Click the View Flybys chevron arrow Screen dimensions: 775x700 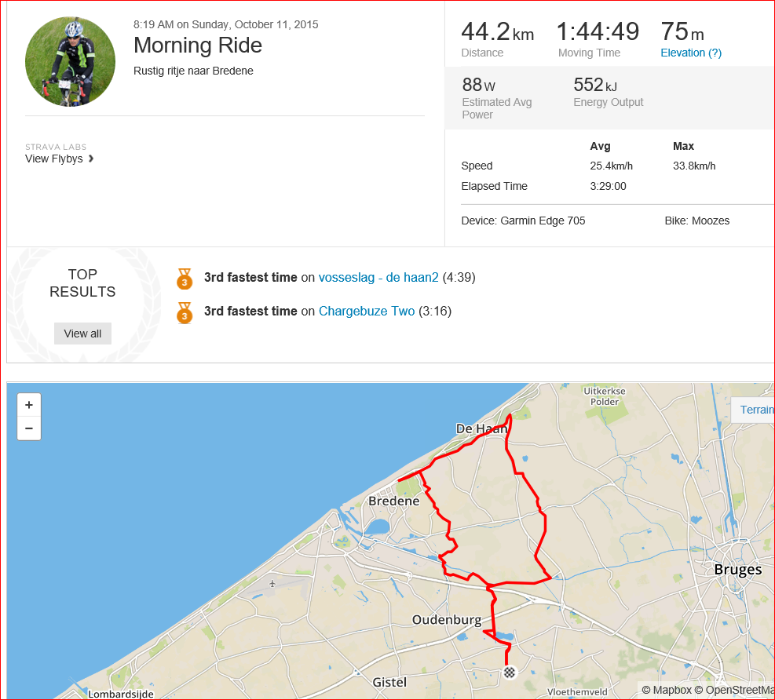(91, 159)
